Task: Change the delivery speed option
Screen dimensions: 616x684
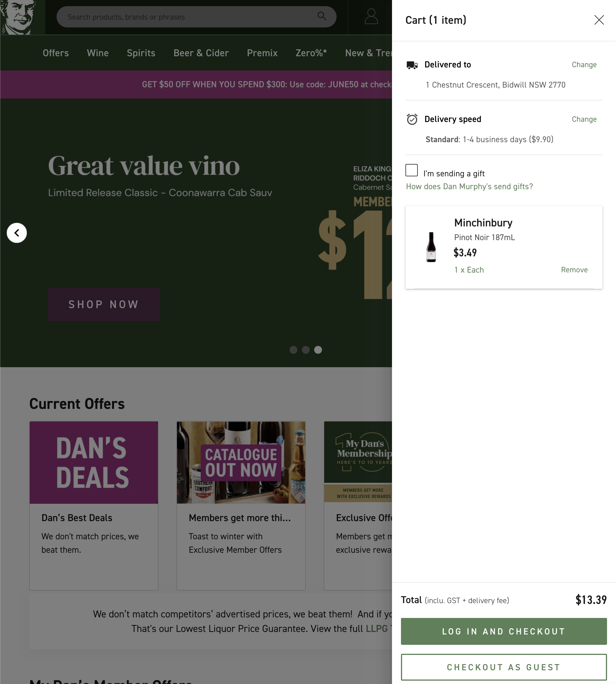Action: click(x=584, y=119)
